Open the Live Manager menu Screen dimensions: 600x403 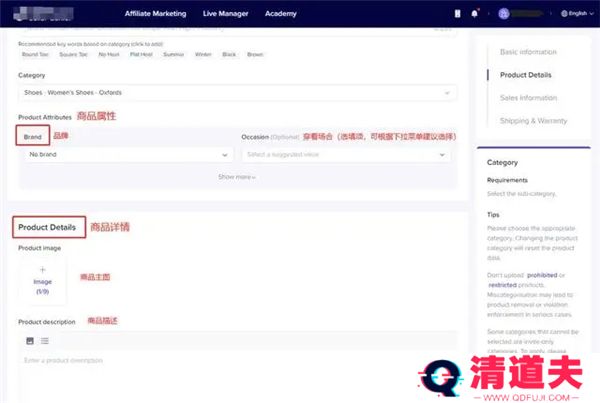tap(224, 14)
